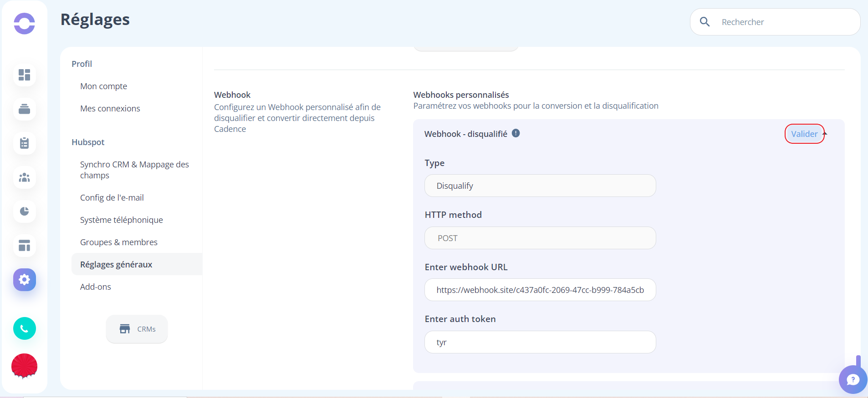Open the templates layout icon
Viewport: 868px width, 398px height.
pyautogui.click(x=25, y=246)
